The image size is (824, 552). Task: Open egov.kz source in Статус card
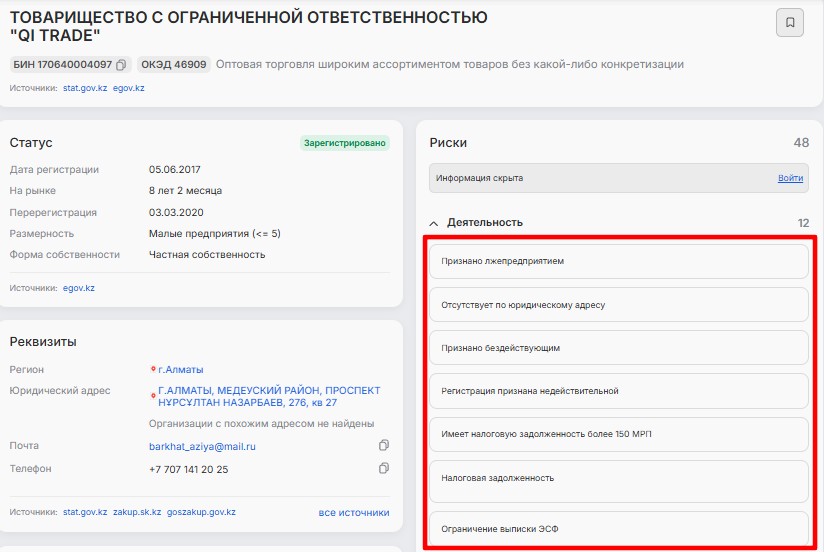coord(79,288)
